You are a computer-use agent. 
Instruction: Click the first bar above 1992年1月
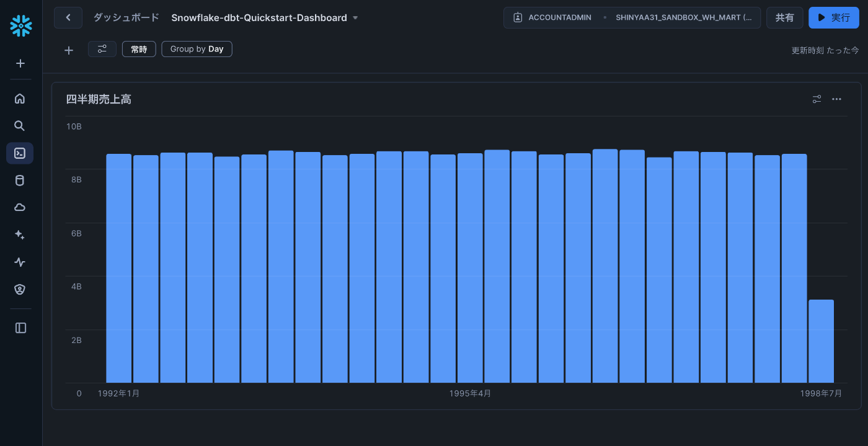click(x=118, y=268)
